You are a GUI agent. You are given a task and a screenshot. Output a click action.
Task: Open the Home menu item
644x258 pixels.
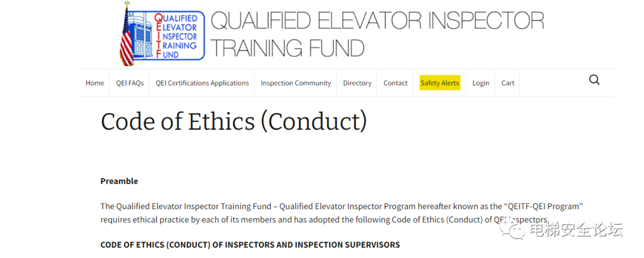tap(95, 82)
